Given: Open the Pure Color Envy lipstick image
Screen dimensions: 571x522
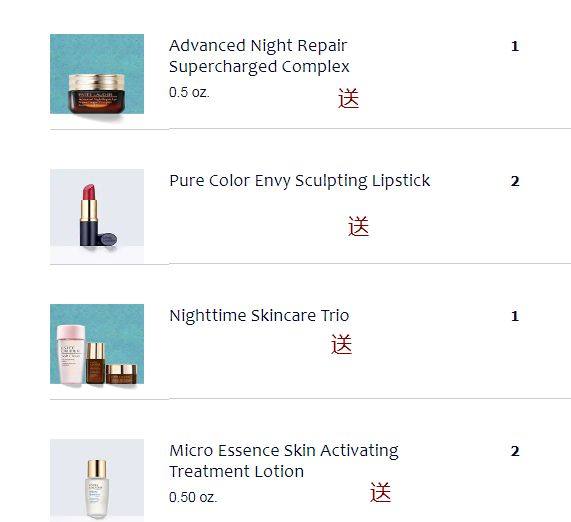Looking at the screenshot, I should tap(97, 216).
